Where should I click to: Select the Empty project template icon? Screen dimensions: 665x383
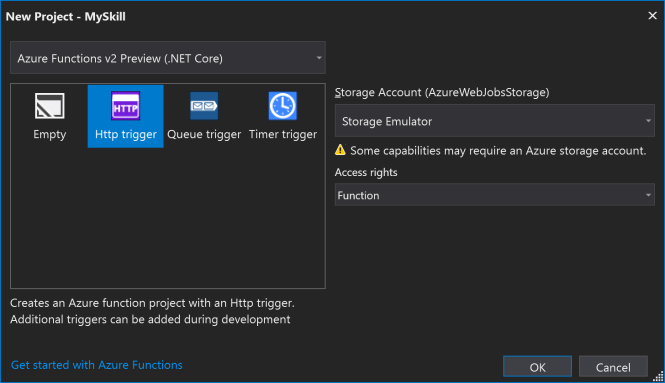coord(50,106)
